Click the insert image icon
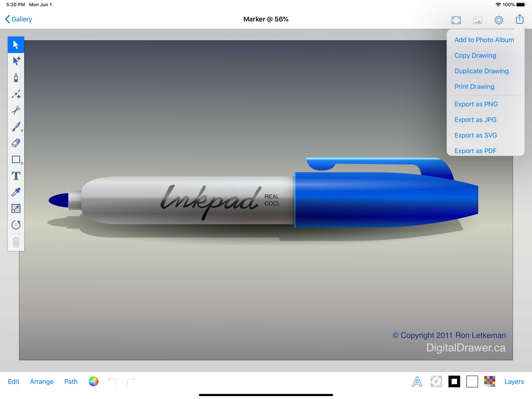Screen dimensions: 532x399 477,20
